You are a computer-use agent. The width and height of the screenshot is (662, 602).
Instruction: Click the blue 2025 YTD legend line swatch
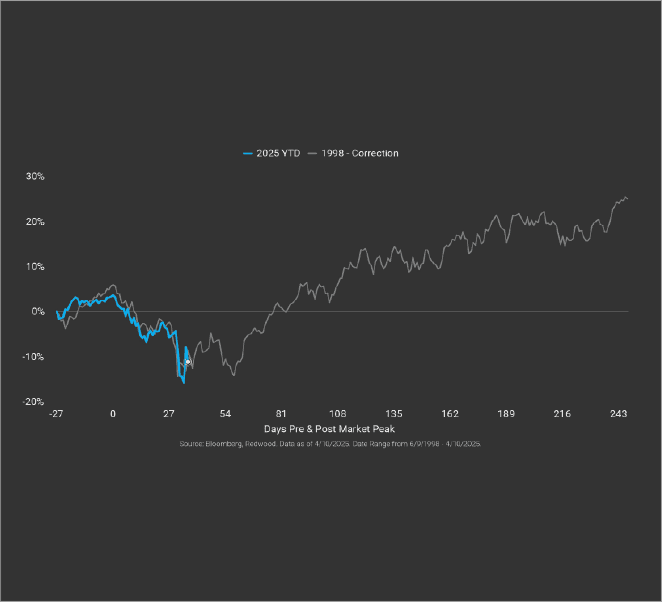[x=248, y=153]
